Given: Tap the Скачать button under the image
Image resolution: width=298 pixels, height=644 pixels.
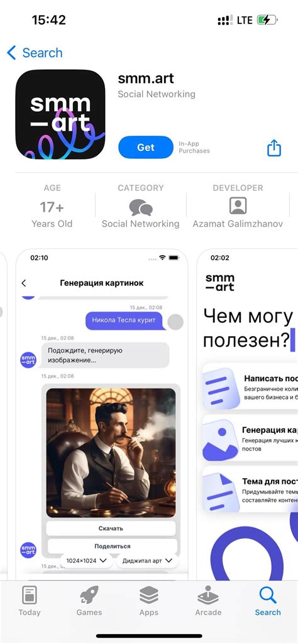Looking at the screenshot, I should (111, 528).
